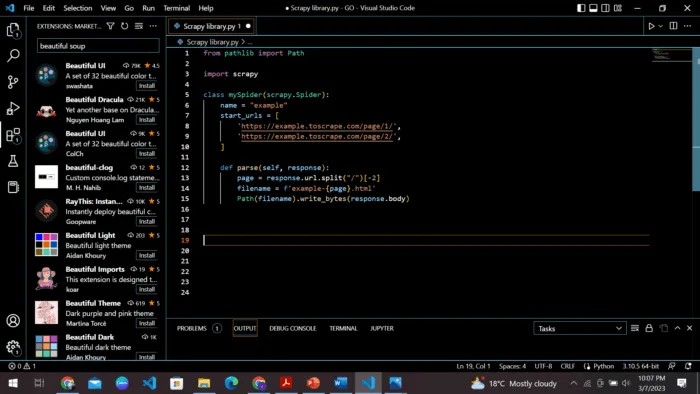Switch to the Output tab
Screen dimensions: 700x394
coord(245,328)
